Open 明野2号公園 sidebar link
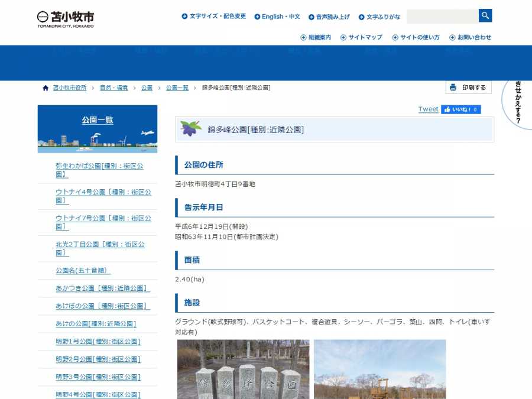 [x=98, y=359]
